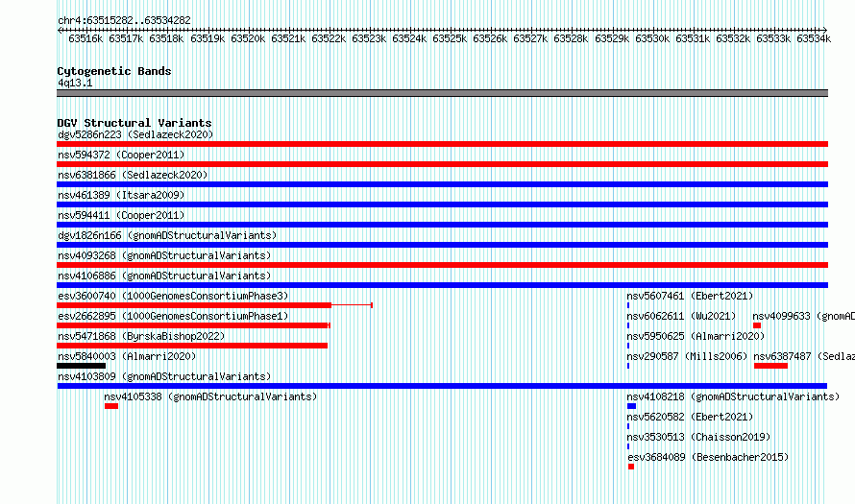Open nsv6381866 (Sedlazeck2020) variant label
The height and width of the screenshot is (504, 855).
[133, 175]
